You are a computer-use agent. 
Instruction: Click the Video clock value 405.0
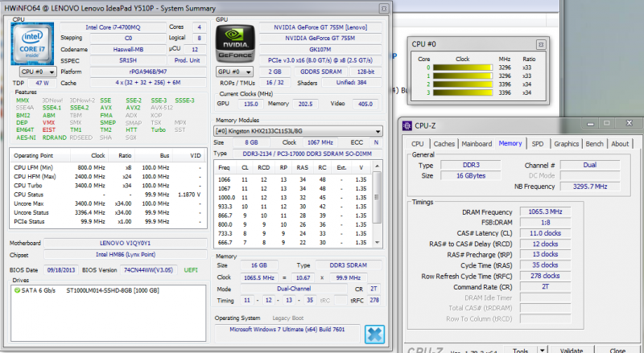pyautogui.click(x=365, y=104)
